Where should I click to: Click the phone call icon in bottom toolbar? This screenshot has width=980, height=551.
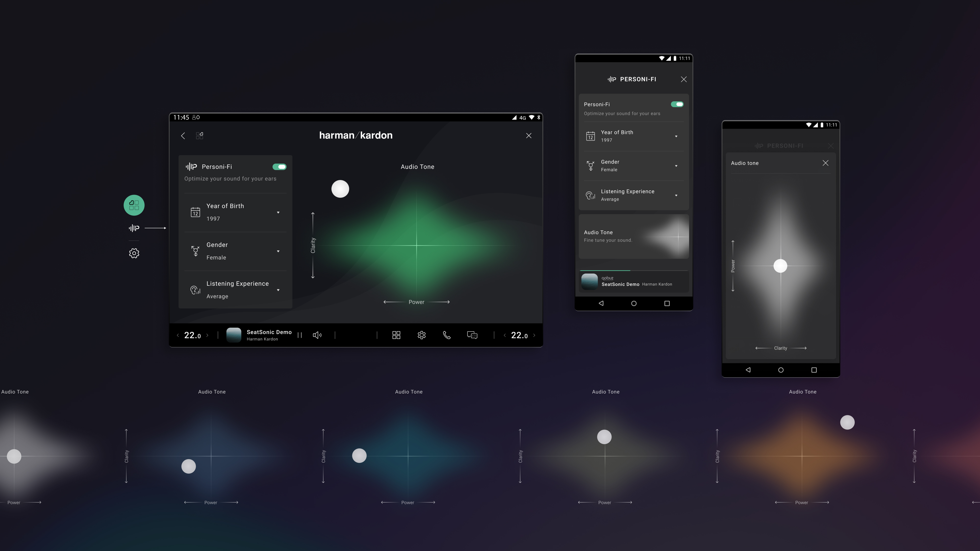click(x=446, y=335)
